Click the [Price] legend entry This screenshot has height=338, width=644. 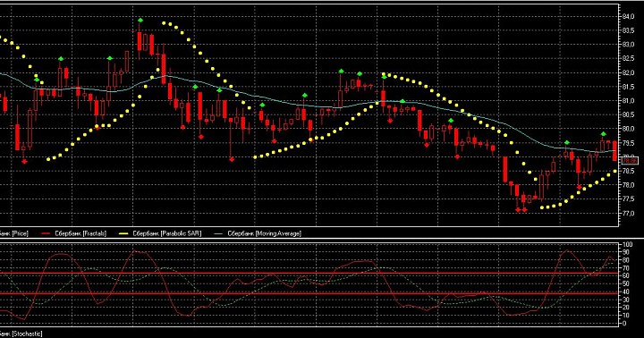(14, 233)
